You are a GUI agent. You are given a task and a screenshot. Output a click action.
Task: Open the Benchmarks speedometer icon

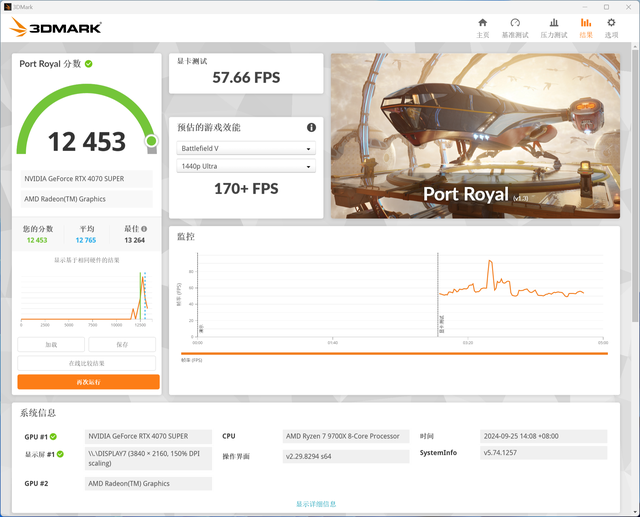pyautogui.click(x=515, y=23)
